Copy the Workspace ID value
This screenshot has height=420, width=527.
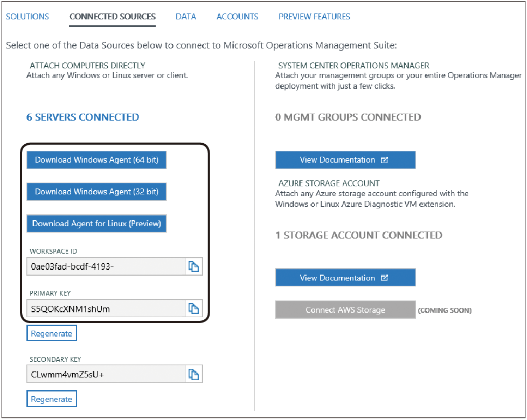coord(193,267)
